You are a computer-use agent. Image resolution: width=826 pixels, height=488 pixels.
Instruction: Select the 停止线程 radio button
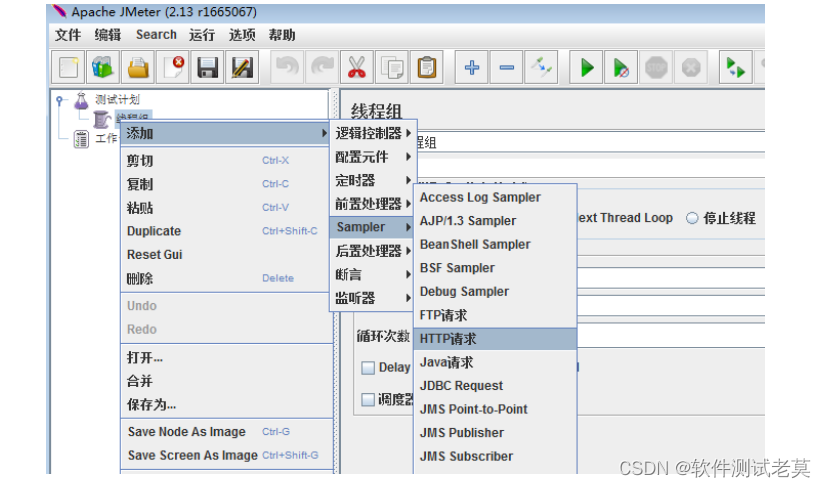692,218
